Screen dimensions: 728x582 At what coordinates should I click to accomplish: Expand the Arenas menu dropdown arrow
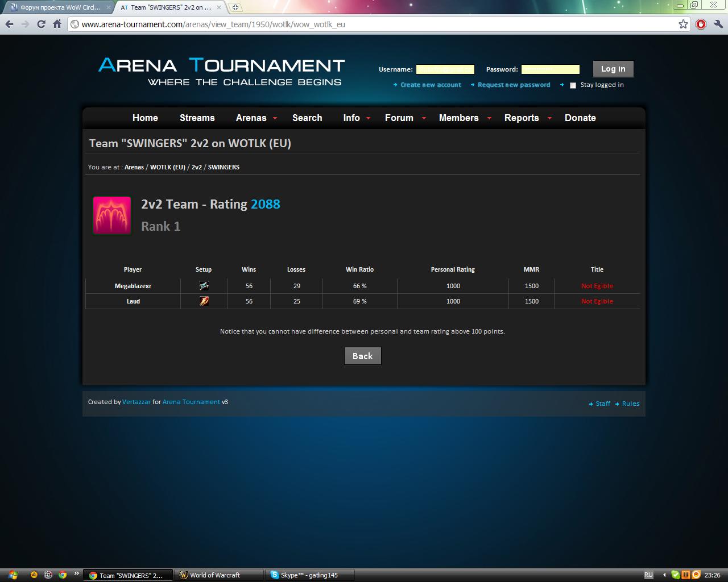(x=275, y=118)
